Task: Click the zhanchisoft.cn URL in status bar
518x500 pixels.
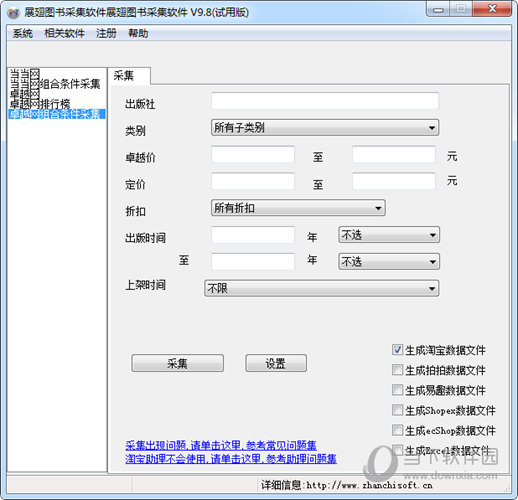Action: tap(369, 485)
